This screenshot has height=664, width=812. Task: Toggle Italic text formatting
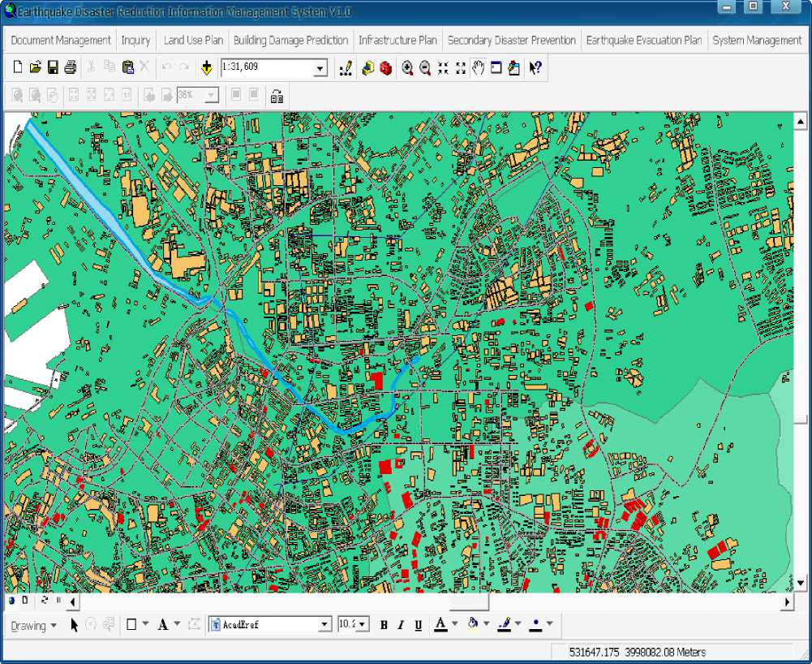point(401,625)
